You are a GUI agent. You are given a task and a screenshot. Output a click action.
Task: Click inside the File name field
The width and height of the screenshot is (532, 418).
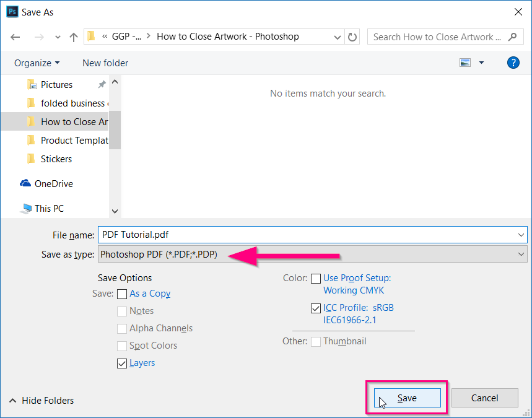(248, 235)
